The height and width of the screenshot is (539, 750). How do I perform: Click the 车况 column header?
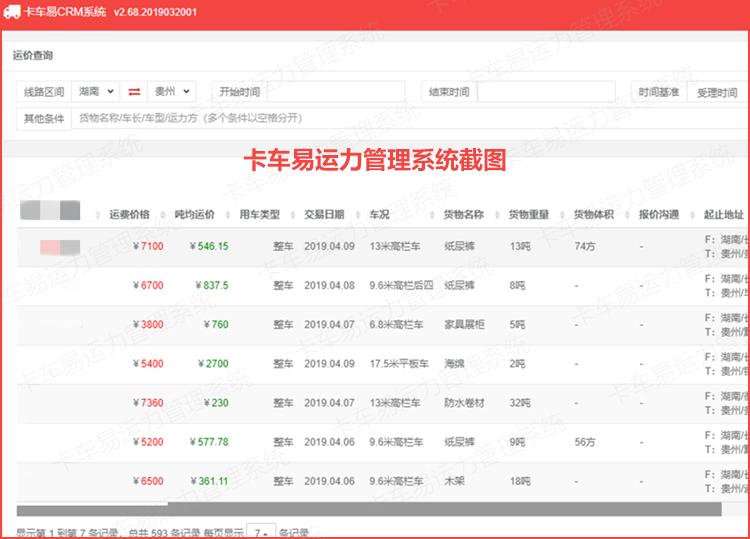click(380, 214)
